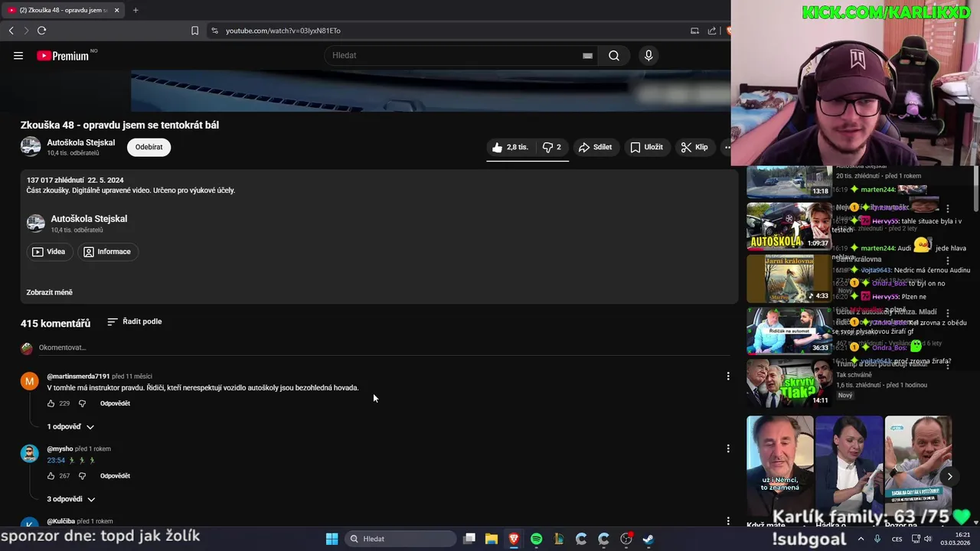This screenshot has height=551, width=980.
Task: Like martinsmerda7191's comment showing 229
Action: [x=51, y=403]
